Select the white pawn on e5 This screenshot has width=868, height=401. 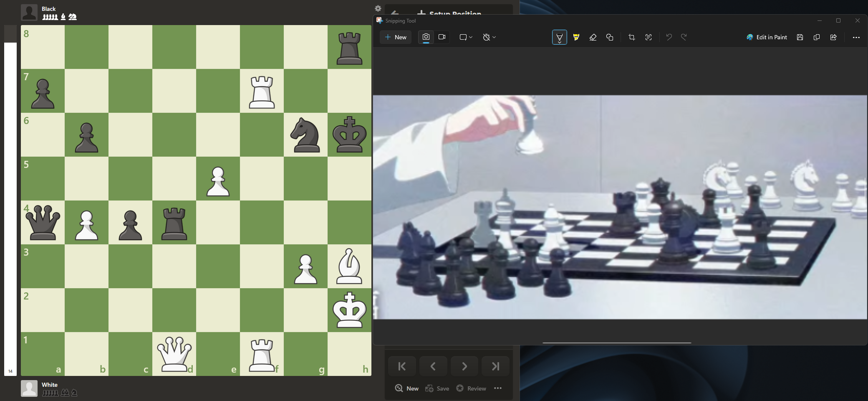click(x=218, y=182)
